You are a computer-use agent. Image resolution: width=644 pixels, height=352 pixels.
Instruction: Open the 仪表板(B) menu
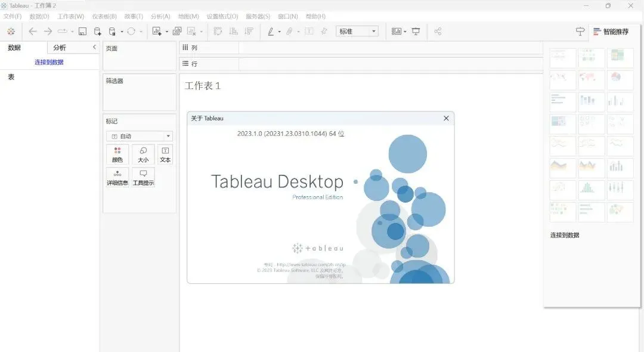104,17
